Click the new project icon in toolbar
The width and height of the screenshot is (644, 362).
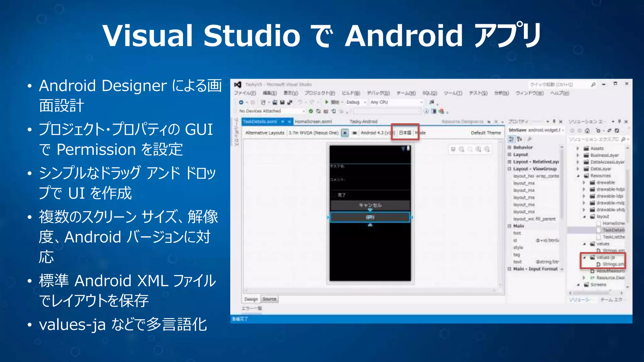264,102
